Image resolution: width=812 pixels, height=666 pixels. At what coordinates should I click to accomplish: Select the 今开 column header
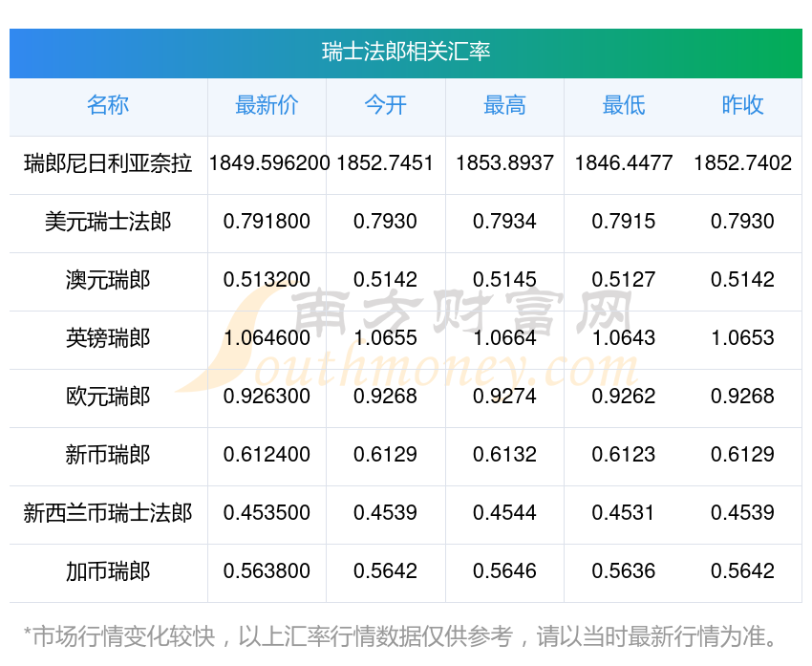coord(385,106)
